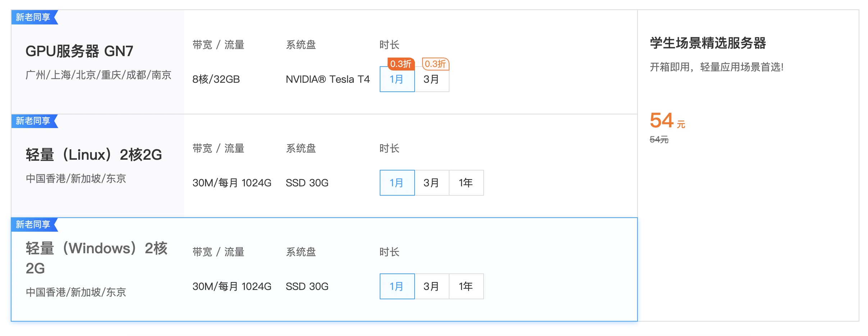Viewport: 868px width, 336px height.
Task: Select 1年 for 轻量 (Windows) 2核2G
Action: pyautogui.click(x=466, y=286)
